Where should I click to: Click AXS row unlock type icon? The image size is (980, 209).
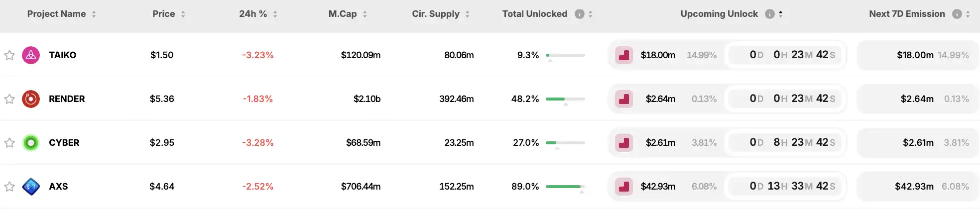click(x=624, y=187)
